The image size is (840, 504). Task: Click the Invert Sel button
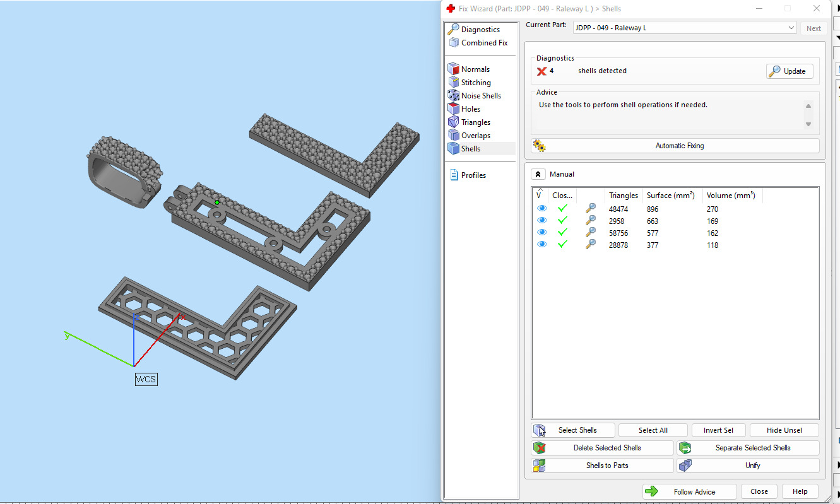[x=718, y=430]
